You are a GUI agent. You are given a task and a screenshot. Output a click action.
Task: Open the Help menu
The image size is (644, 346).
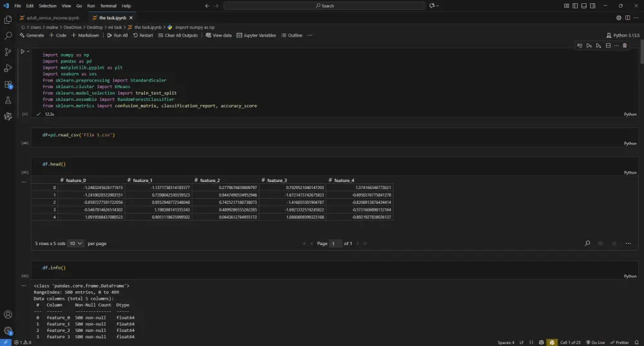point(126,6)
